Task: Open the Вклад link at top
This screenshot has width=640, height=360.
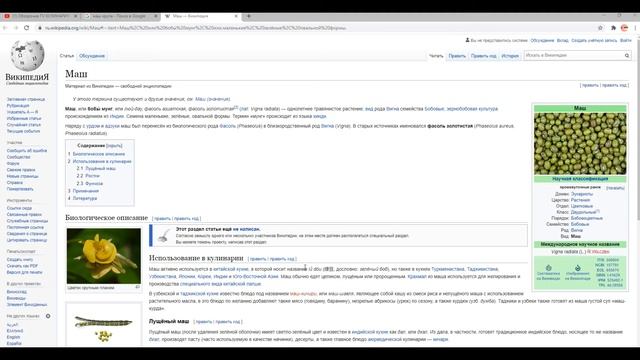Action: tap(562, 40)
